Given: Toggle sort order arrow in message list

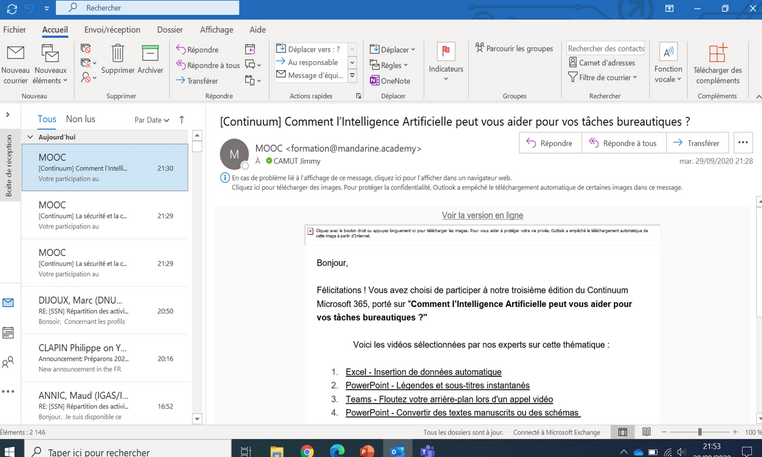Looking at the screenshot, I should [181, 119].
